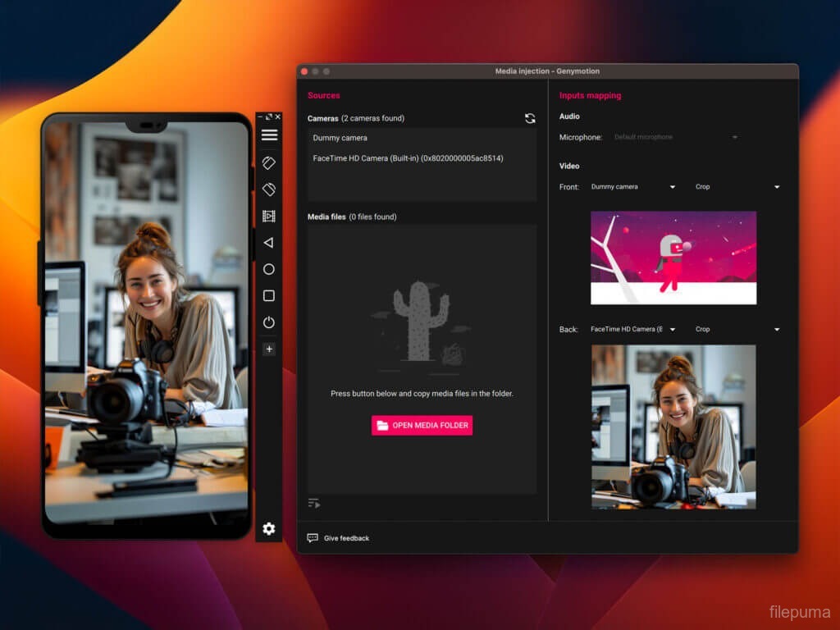
Task: Select Dummy camera in the cameras list
Action: click(x=340, y=138)
